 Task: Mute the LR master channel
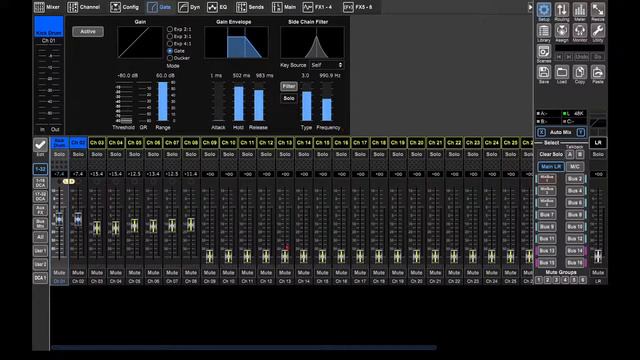598,272
